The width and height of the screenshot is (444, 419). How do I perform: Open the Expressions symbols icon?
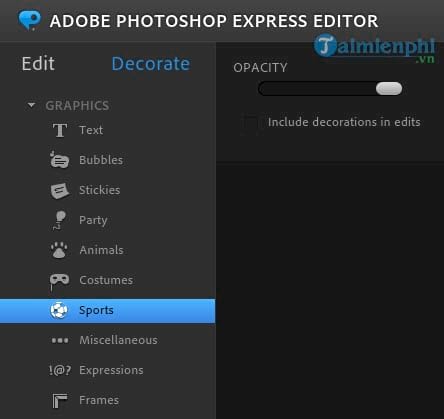pos(60,370)
